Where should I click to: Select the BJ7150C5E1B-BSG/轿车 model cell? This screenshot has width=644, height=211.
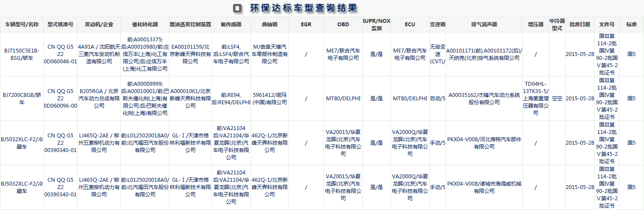point(22,54)
